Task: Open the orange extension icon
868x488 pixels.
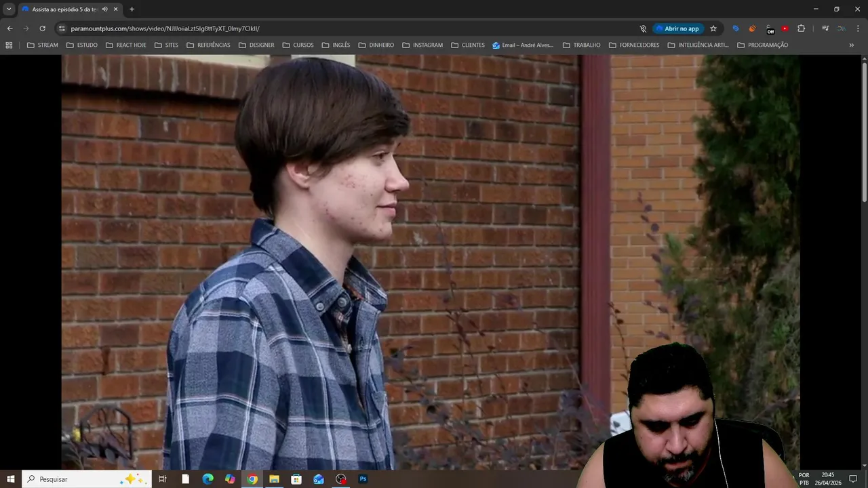Action: tap(752, 28)
